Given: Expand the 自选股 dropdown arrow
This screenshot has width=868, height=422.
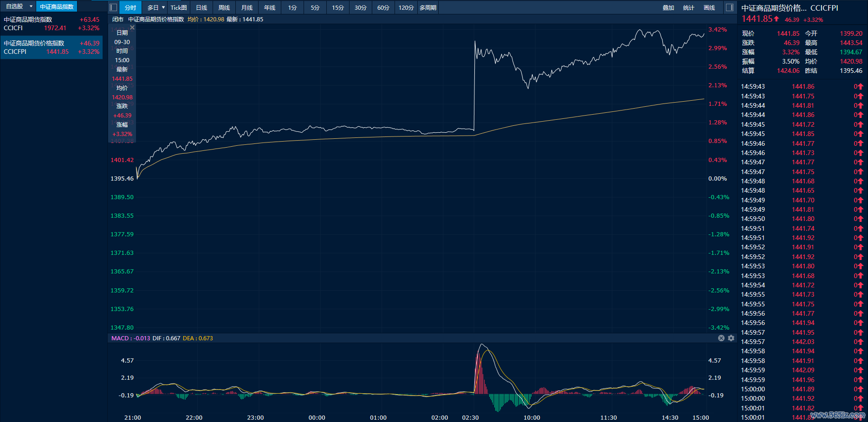Looking at the screenshot, I should pos(31,6).
